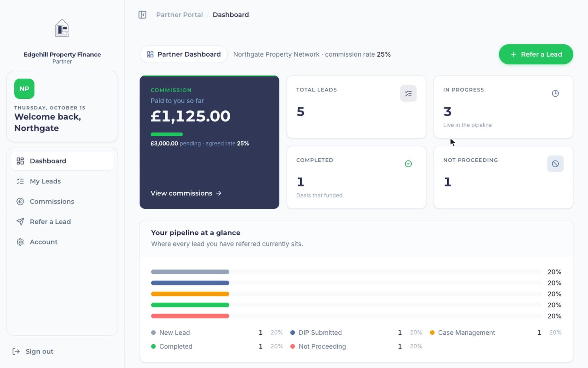Click the Not Proceeding blocked icon

(555, 164)
